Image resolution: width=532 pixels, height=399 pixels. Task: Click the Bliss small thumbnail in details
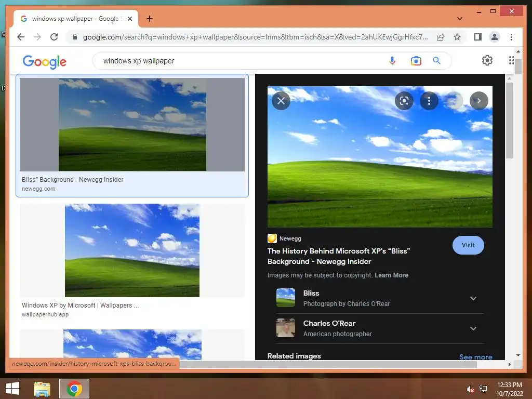pyautogui.click(x=286, y=298)
